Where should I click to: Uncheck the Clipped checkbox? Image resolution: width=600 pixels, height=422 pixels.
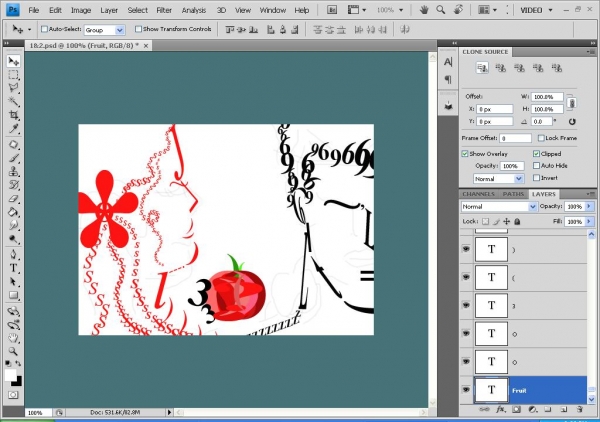click(x=536, y=154)
